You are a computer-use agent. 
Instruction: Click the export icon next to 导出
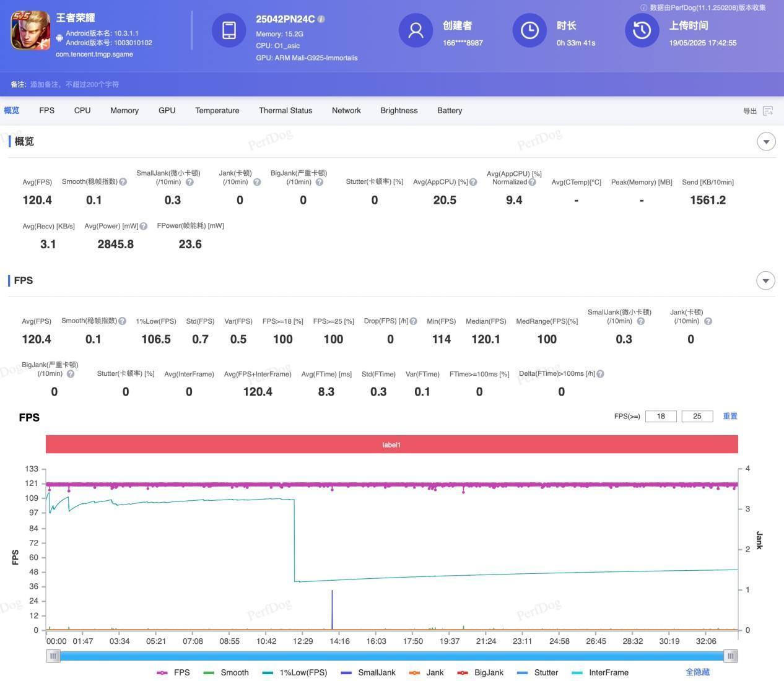coord(768,111)
